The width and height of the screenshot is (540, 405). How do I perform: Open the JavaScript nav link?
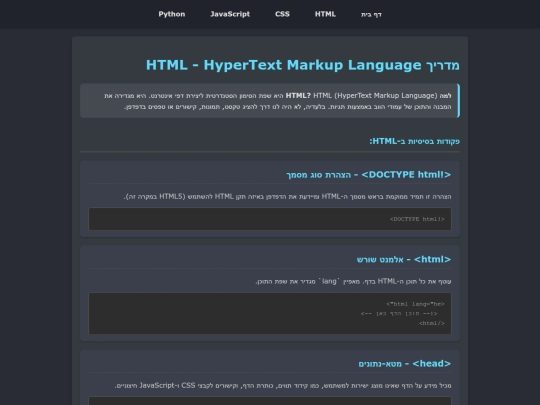coord(230,14)
